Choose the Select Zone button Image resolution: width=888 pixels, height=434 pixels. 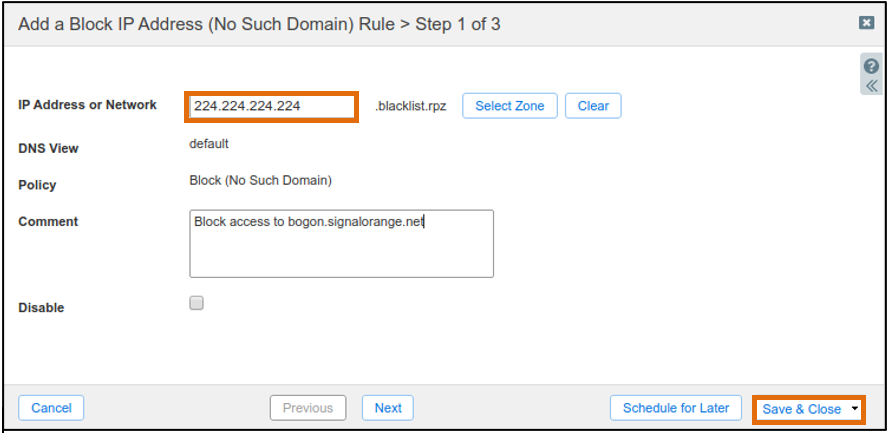[510, 106]
